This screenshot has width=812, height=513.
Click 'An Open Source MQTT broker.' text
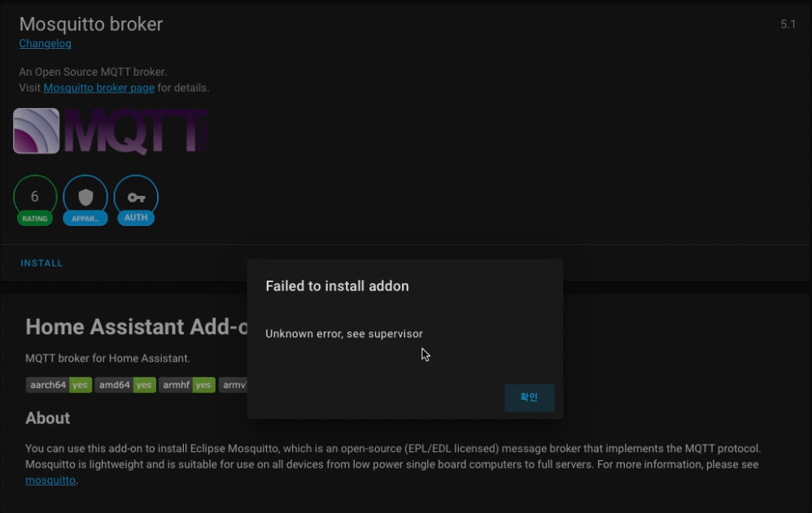[94, 72]
